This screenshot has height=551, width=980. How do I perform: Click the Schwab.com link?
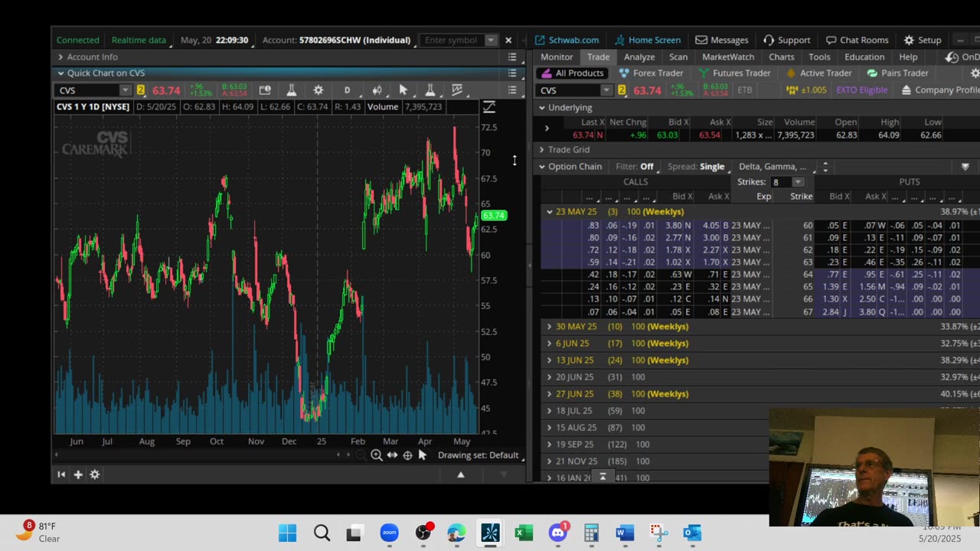[x=573, y=41]
